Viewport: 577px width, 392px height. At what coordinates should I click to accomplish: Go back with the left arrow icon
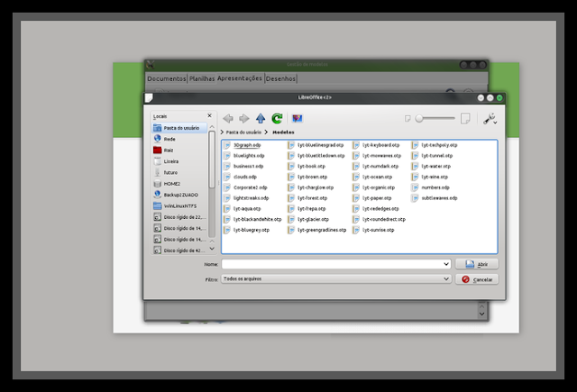point(228,118)
